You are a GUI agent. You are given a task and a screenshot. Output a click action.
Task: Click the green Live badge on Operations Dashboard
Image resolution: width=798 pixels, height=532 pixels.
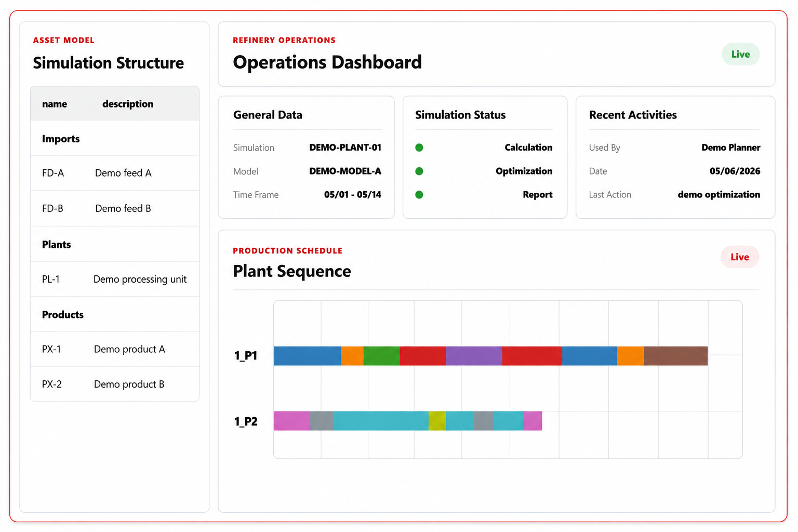pos(740,54)
